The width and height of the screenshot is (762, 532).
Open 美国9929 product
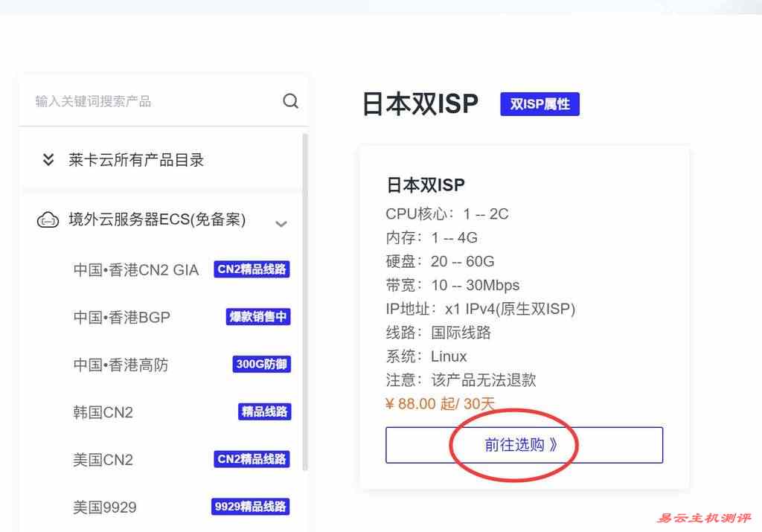pos(104,507)
